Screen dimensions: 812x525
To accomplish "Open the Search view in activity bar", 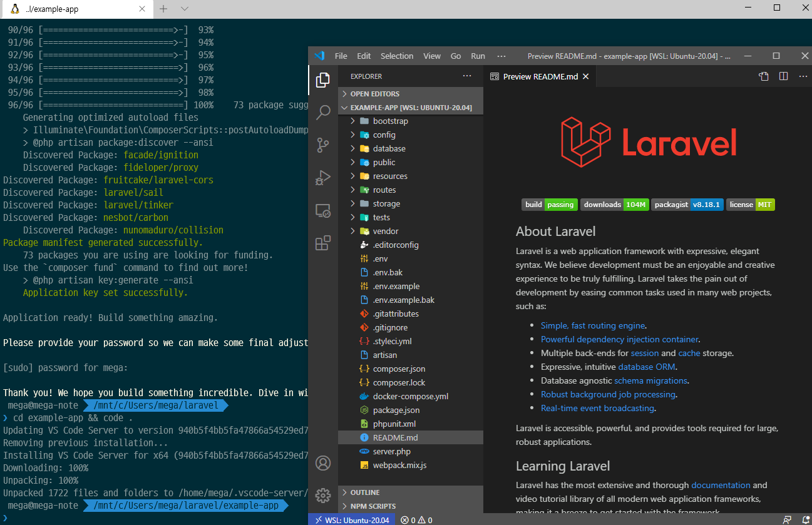I will [323, 113].
